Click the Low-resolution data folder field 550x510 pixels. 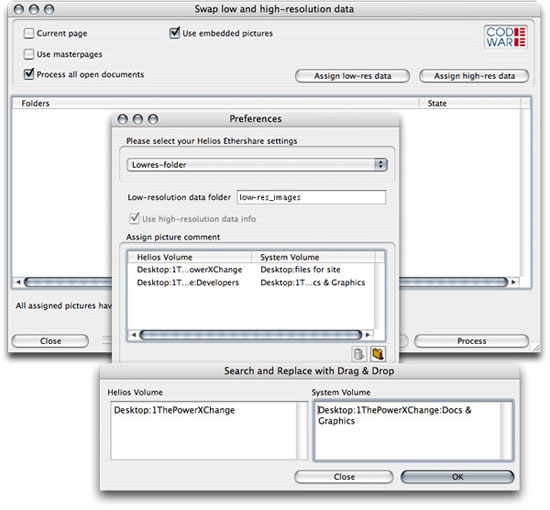coord(311,197)
